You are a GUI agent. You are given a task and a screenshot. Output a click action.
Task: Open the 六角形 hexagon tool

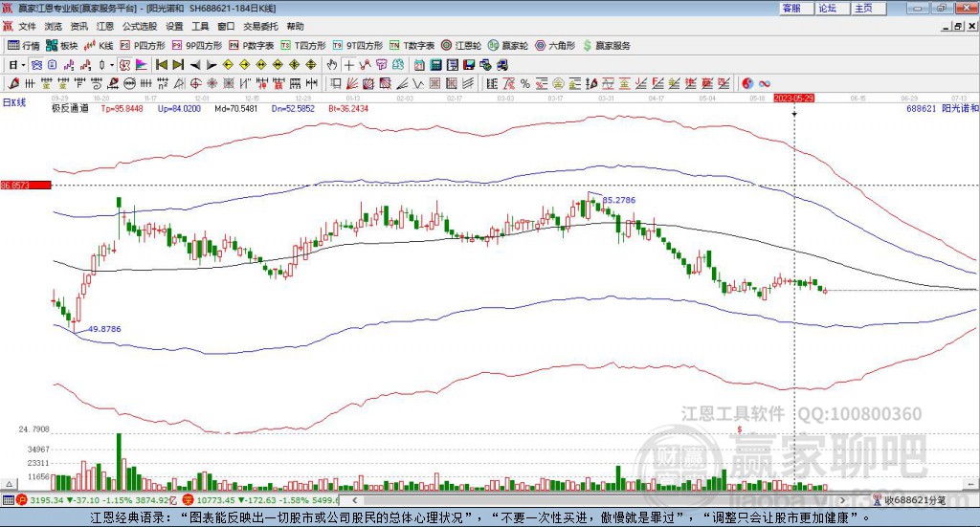point(555,46)
